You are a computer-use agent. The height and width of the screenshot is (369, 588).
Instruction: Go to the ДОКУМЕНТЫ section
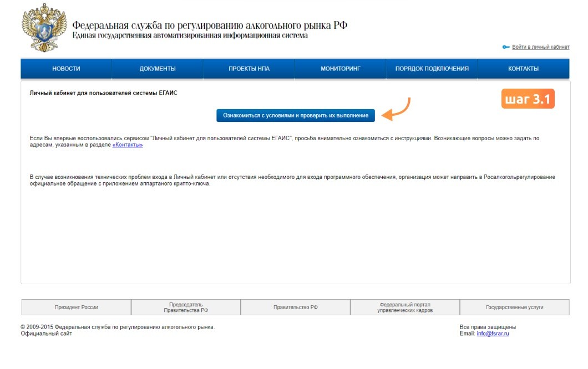[158, 69]
